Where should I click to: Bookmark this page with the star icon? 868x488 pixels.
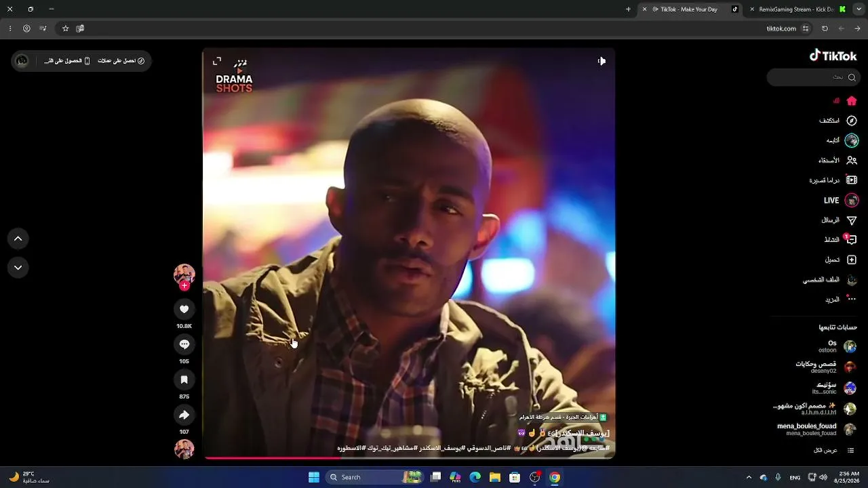pyautogui.click(x=65, y=28)
